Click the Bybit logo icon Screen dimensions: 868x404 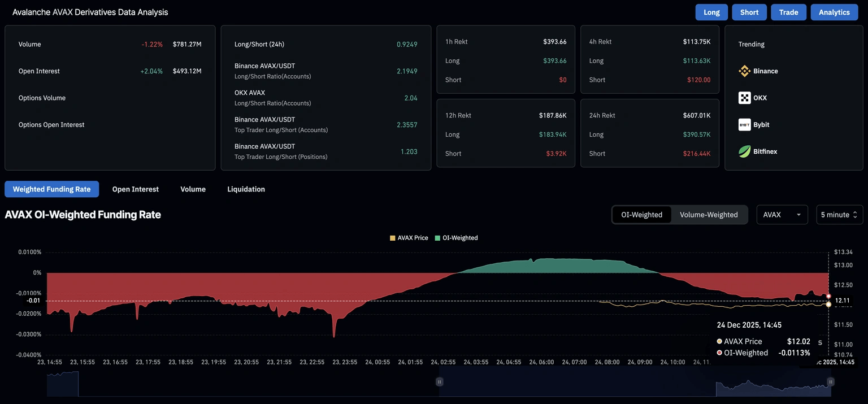(x=744, y=125)
